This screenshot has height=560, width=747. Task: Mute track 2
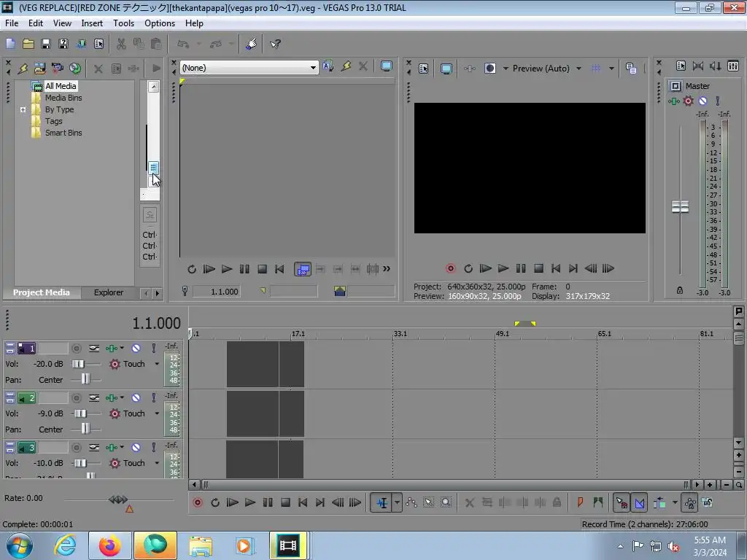coord(136,397)
